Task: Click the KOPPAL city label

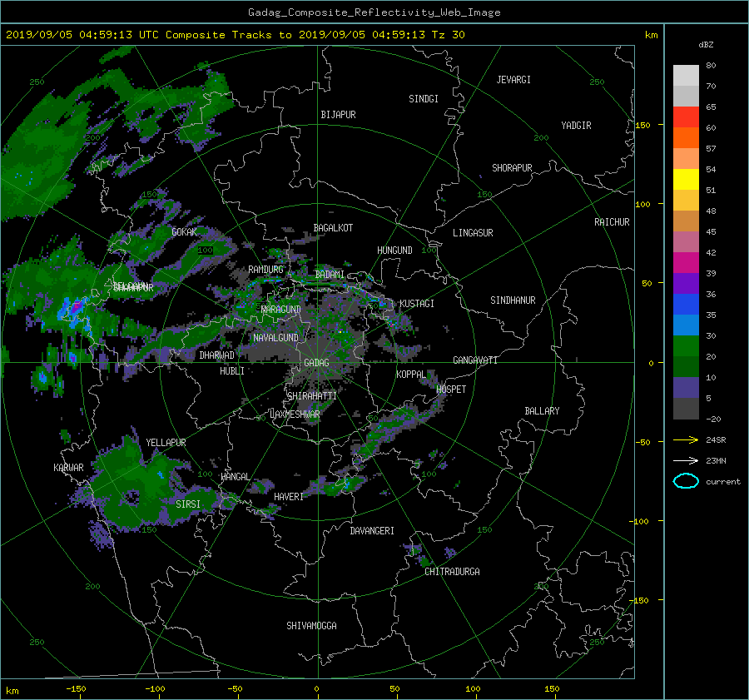Action: tap(411, 375)
